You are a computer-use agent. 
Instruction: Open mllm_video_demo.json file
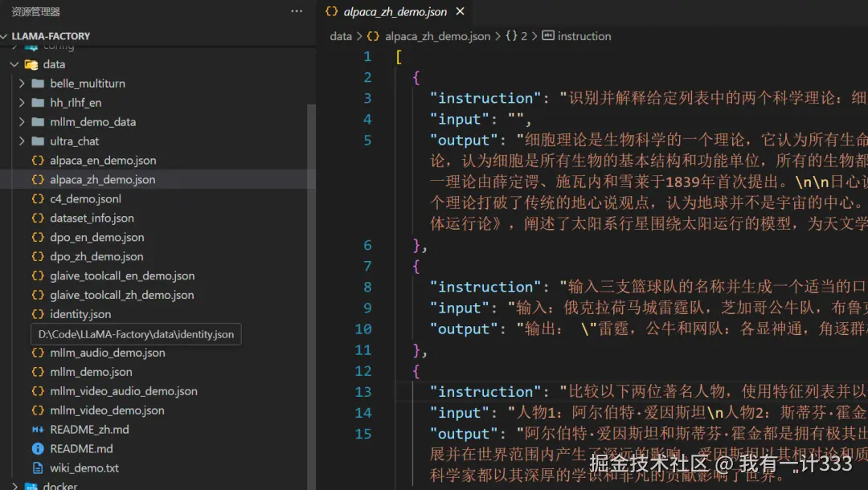(107, 410)
